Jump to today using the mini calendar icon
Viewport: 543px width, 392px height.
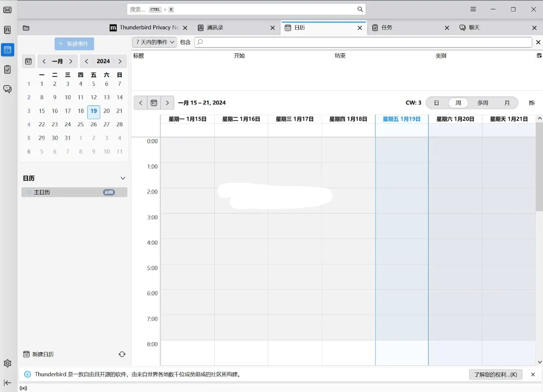[x=28, y=61]
